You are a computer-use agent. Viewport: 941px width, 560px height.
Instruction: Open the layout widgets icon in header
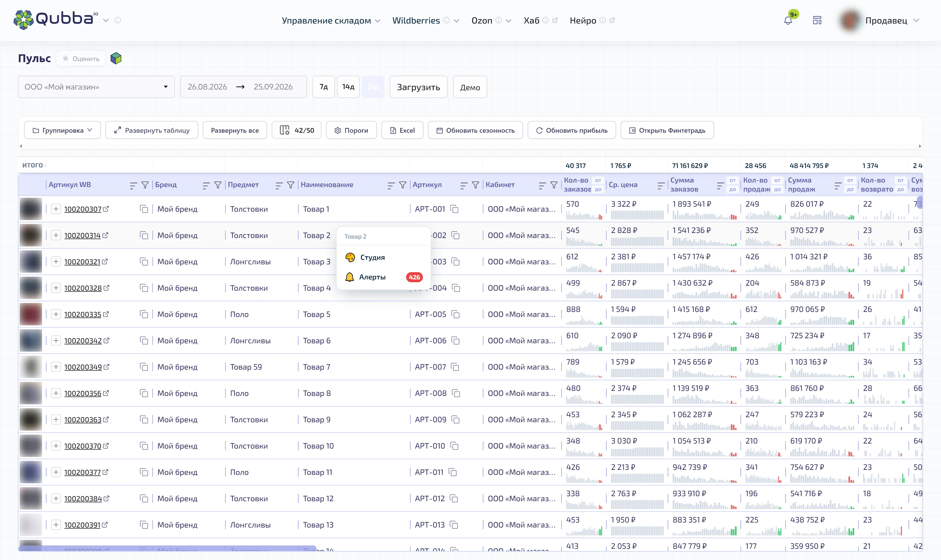[x=817, y=20]
